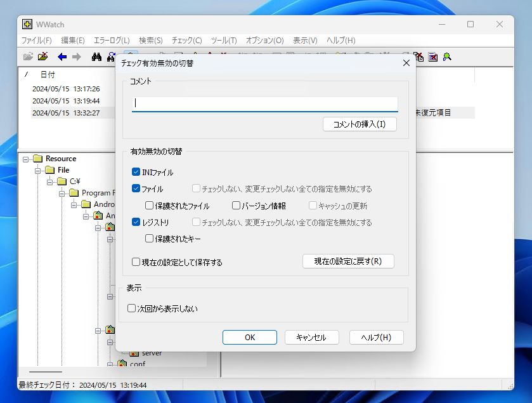This screenshot has width=532, height=403.
Task: Click the delete copied files icon
Action: click(x=418, y=56)
